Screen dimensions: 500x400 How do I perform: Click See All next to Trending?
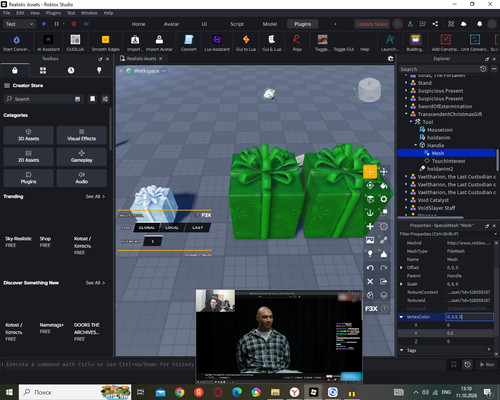(x=95, y=196)
